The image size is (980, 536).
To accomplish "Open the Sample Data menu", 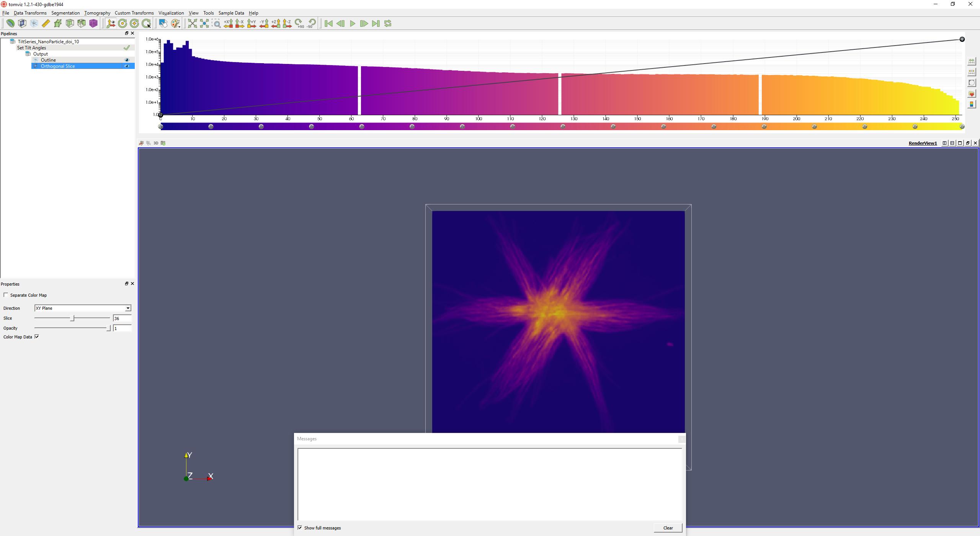I will click(x=230, y=13).
